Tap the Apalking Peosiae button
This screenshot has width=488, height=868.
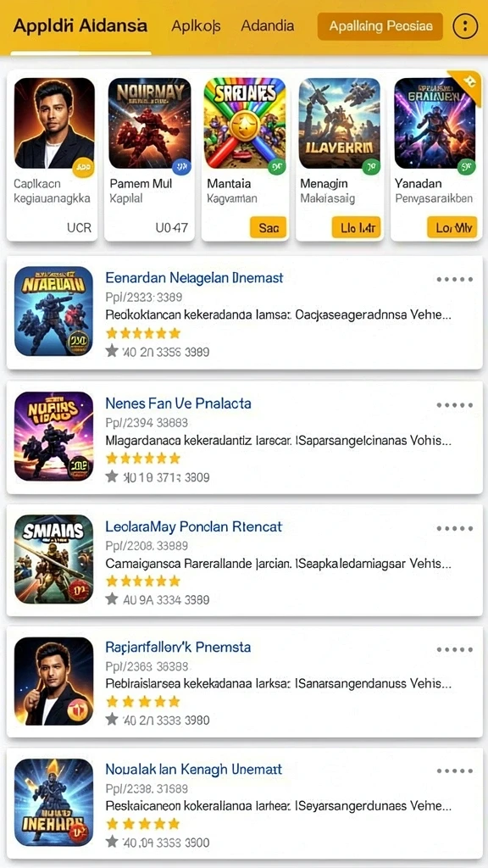[x=380, y=26]
